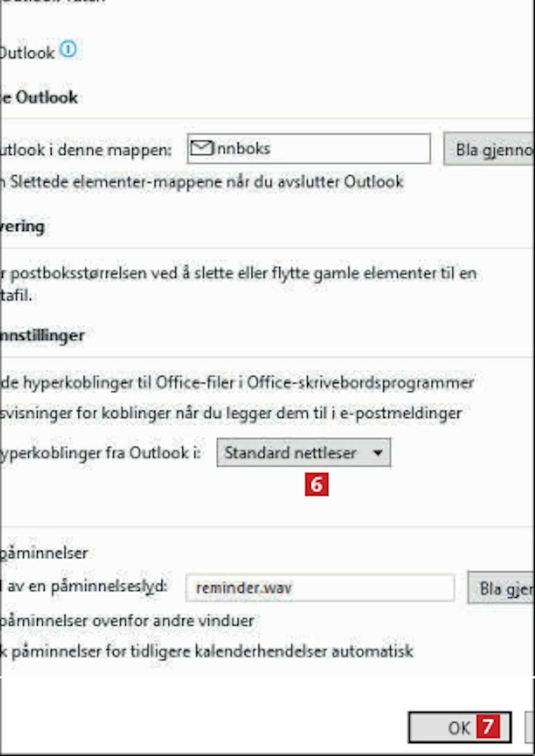535x756 pixels.
Task: Click the hyperkoblinger fra Outlook i label
Action: [x=100, y=453]
